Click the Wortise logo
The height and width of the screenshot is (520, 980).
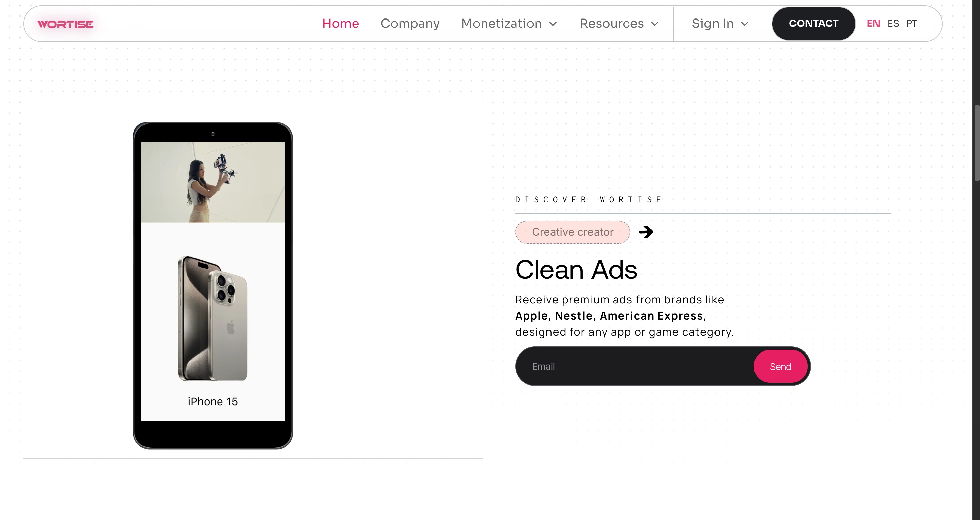(x=66, y=24)
